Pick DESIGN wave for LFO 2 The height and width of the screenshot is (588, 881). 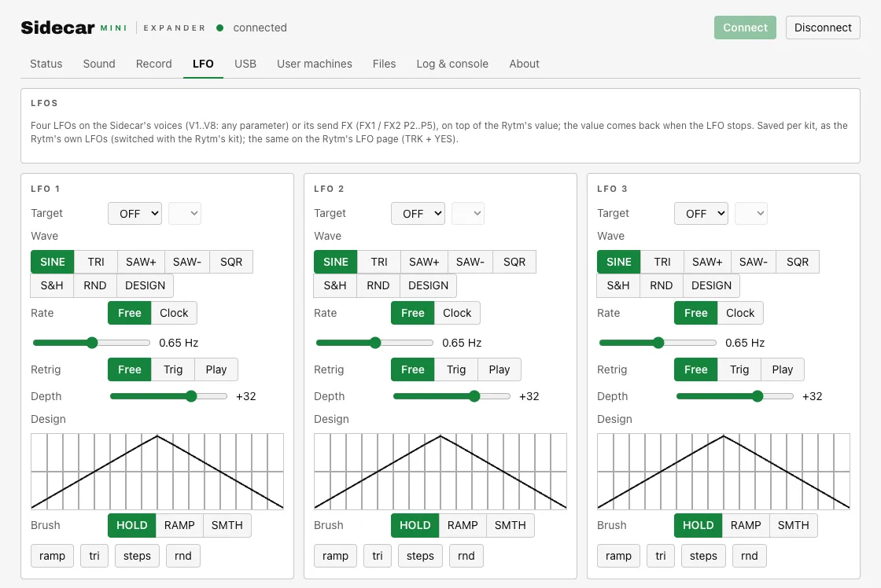pos(428,285)
